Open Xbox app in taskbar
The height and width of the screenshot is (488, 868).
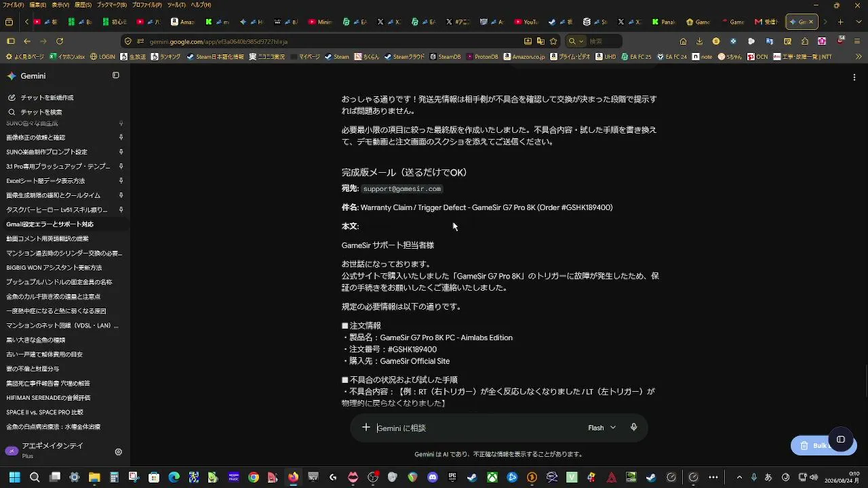click(x=492, y=477)
